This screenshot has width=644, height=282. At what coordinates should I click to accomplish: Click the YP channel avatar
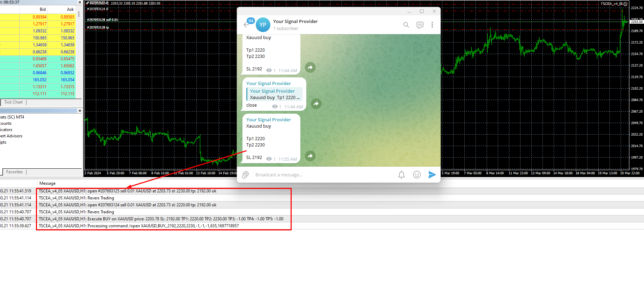coord(263,25)
